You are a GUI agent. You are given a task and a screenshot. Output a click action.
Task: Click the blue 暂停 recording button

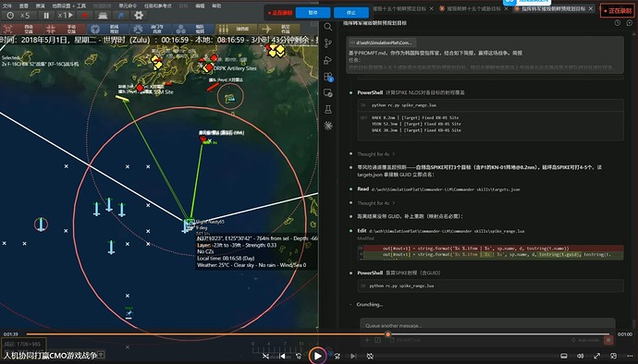(x=313, y=13)
